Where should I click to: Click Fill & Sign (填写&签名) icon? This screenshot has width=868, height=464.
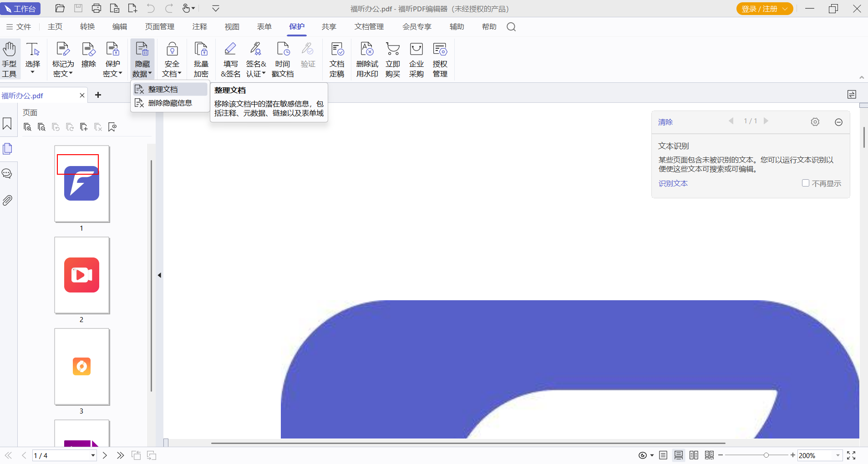click(x=230, y=59)
